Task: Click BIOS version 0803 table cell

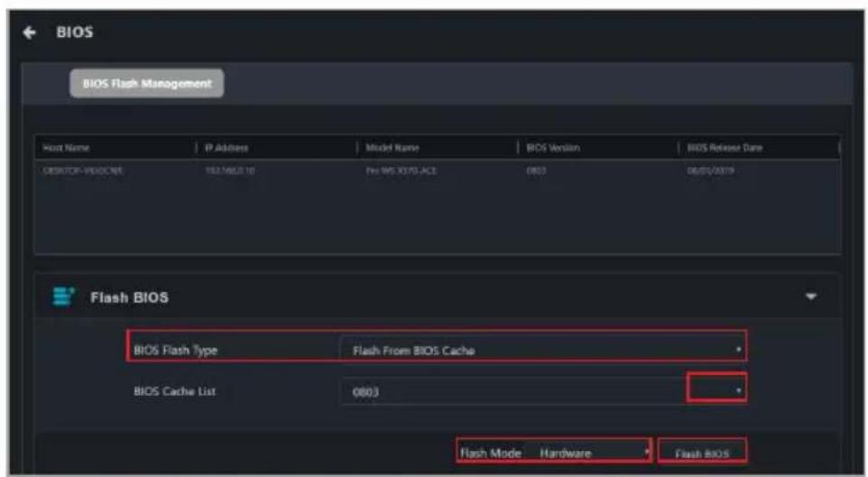Action: (x=536, y=170)
